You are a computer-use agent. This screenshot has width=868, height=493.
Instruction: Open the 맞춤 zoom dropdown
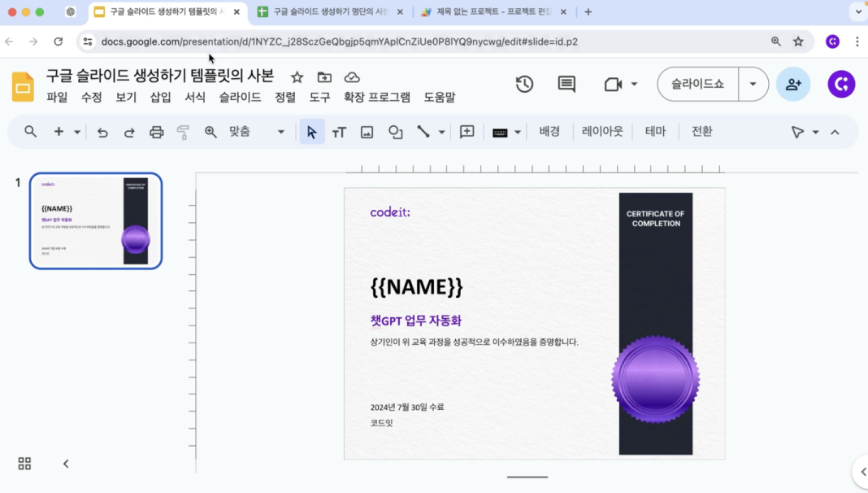(x=280, y=131)
